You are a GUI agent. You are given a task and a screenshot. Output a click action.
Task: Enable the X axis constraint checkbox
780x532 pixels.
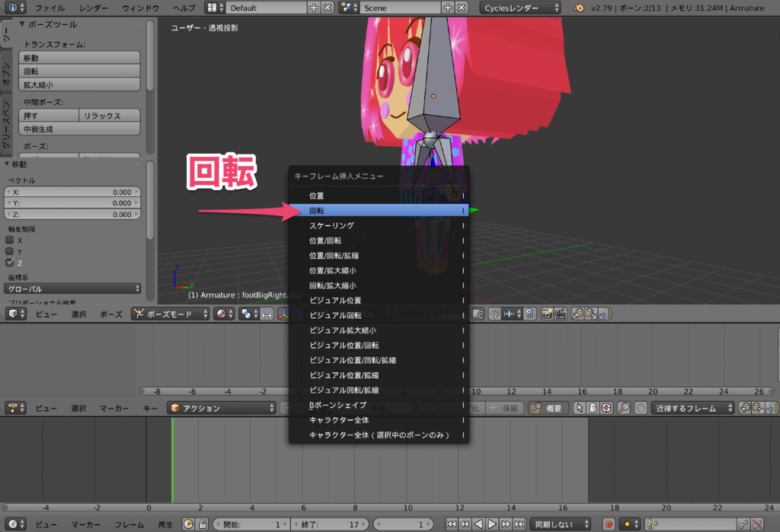tap(9, 240)
